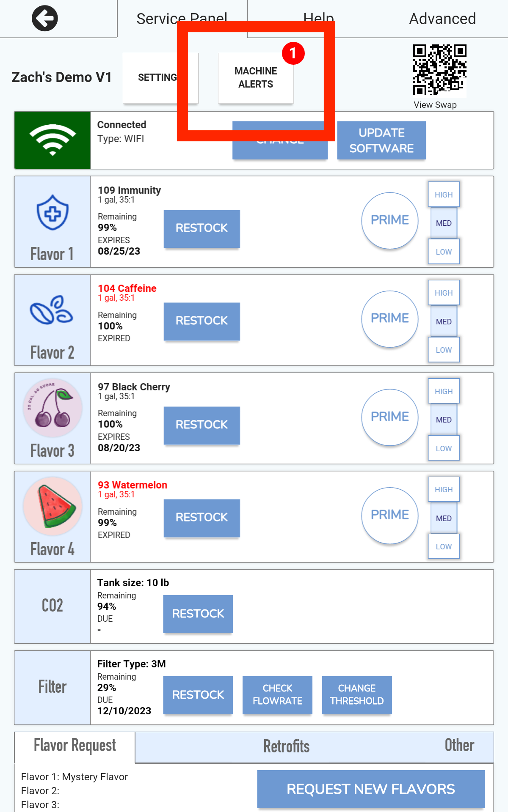Set Flavor 4 strength to HIGH
The image size is (508, 812).
click(x=444, y=489)
